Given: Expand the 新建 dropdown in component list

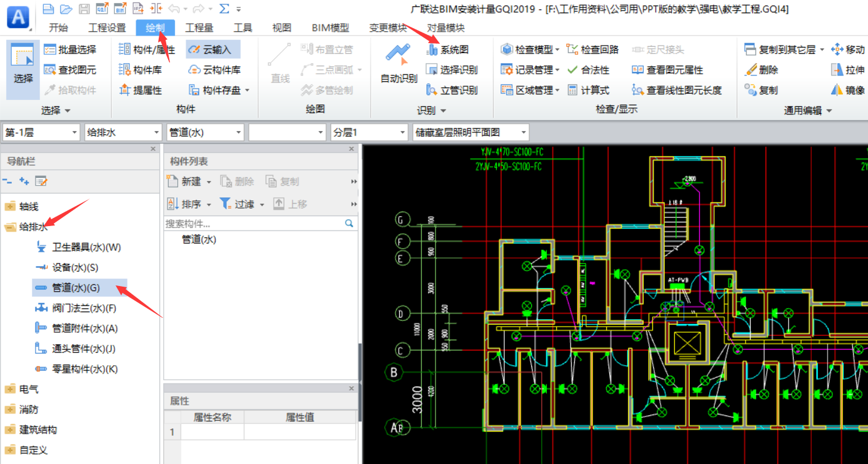Looking at the screenshot, I should [x=209, y=182].
